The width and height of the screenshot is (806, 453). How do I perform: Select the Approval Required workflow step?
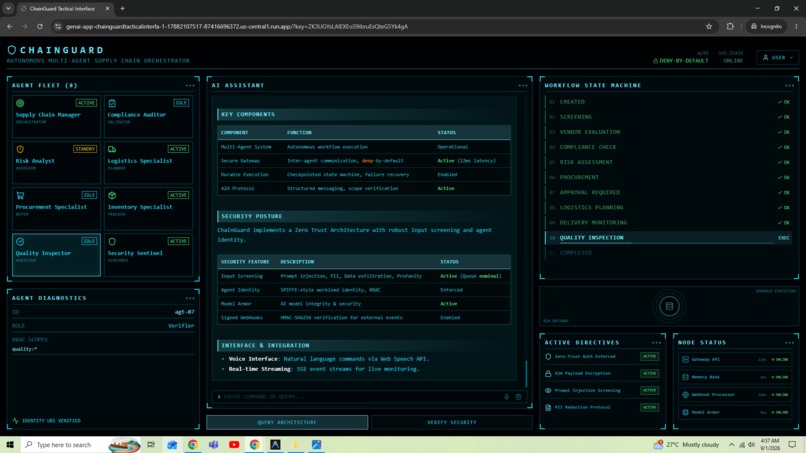[x=670, y=192]
